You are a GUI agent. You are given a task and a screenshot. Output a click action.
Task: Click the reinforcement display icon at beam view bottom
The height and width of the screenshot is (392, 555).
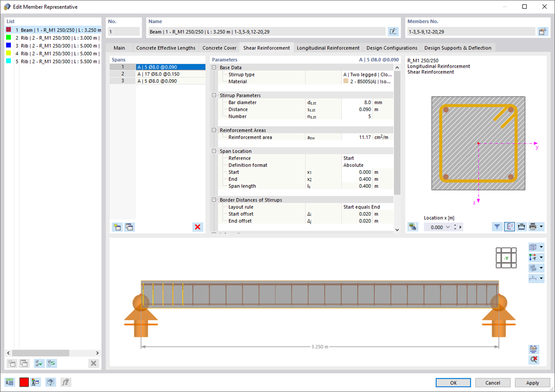point(534,349)
